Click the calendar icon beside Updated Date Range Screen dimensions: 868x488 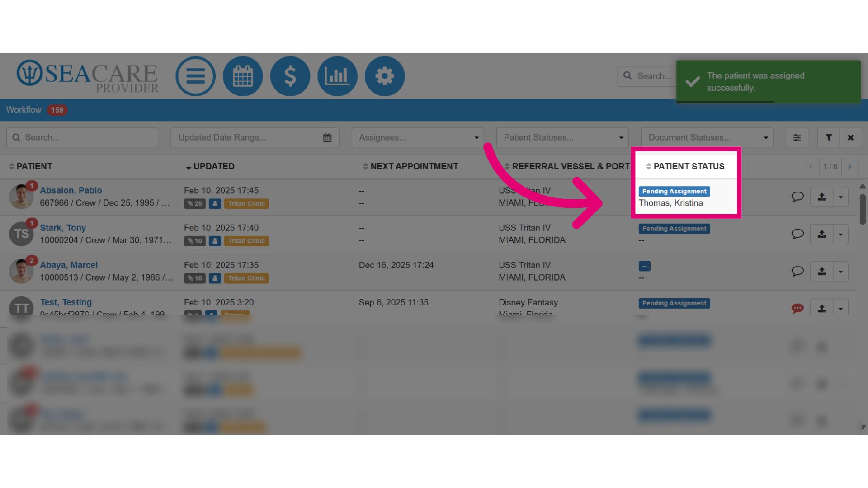(x=327, y=137)
